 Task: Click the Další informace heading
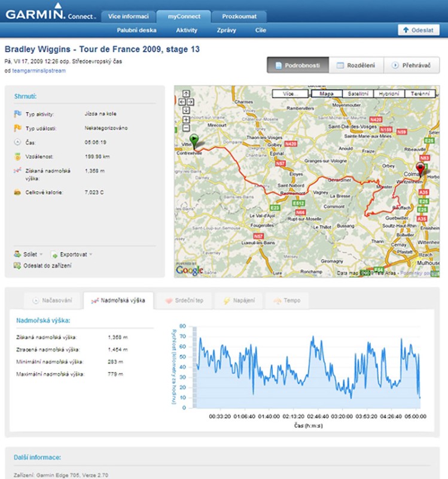coord(37,457)
